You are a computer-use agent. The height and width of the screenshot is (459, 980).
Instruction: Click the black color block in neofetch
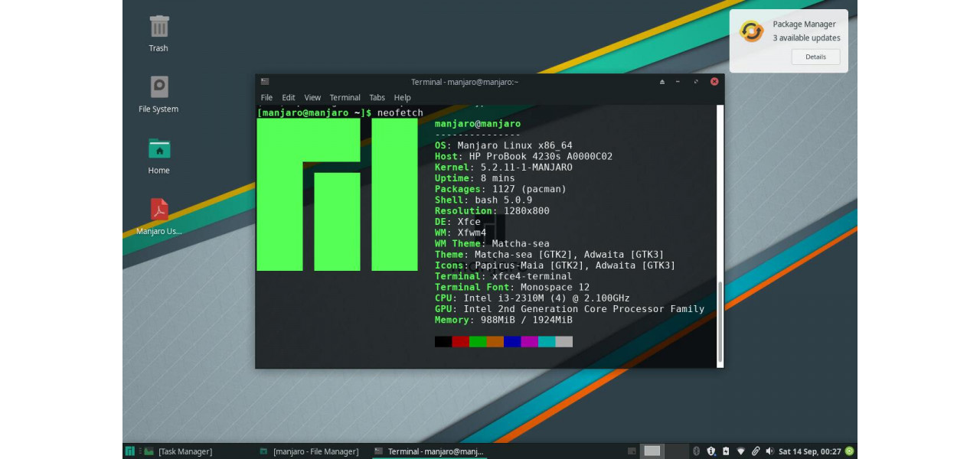[x=443, y=342]
